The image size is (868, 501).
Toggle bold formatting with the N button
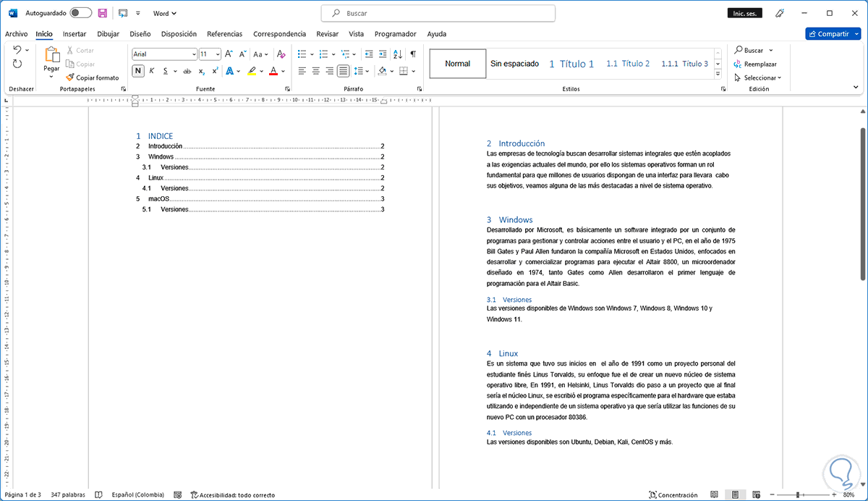coord(138,71)
